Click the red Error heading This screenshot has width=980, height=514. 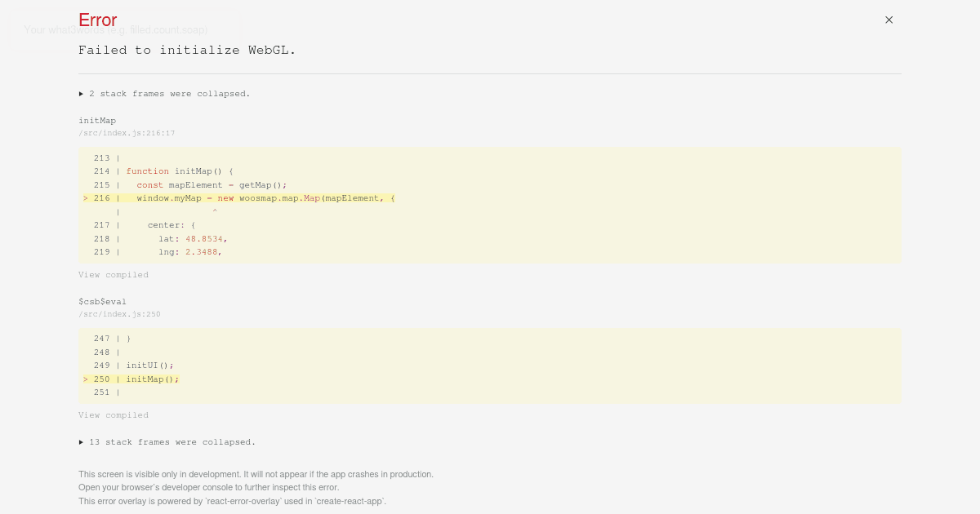click(x=97, y=20)
